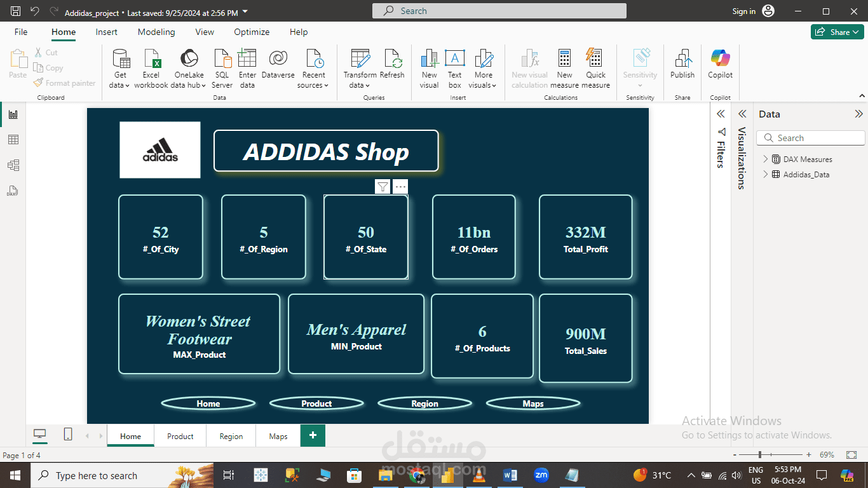Click the undo arrow in title bar
This screenshot has height=488, width=868.
(35, 11)
